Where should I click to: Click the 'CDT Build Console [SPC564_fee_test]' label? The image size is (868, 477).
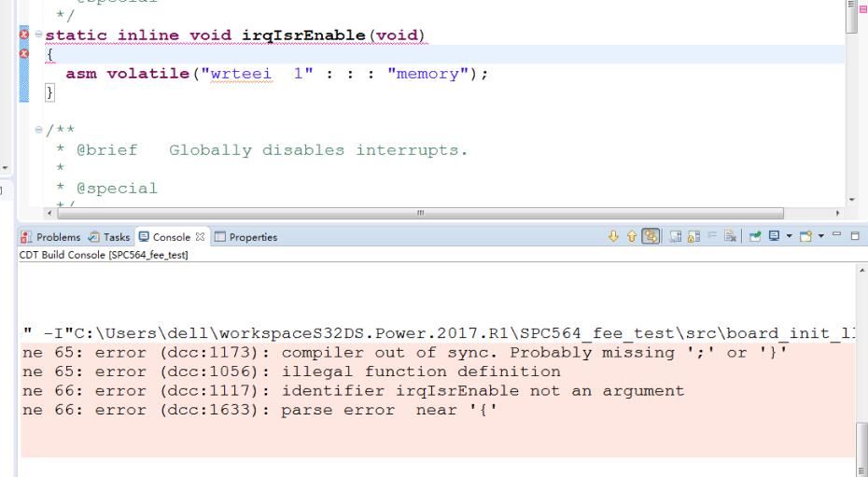point(104,255)
